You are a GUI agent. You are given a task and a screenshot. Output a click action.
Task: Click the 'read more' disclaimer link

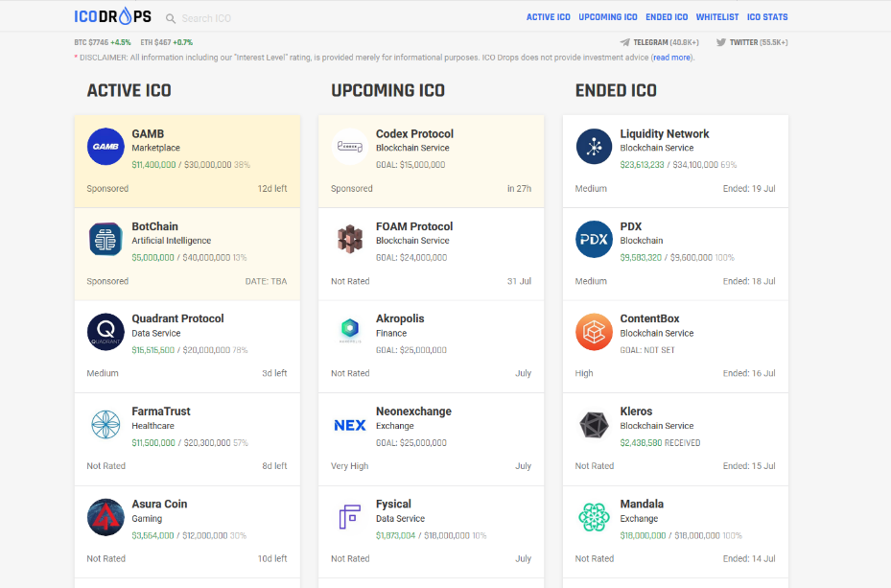(x=671, y=58)
